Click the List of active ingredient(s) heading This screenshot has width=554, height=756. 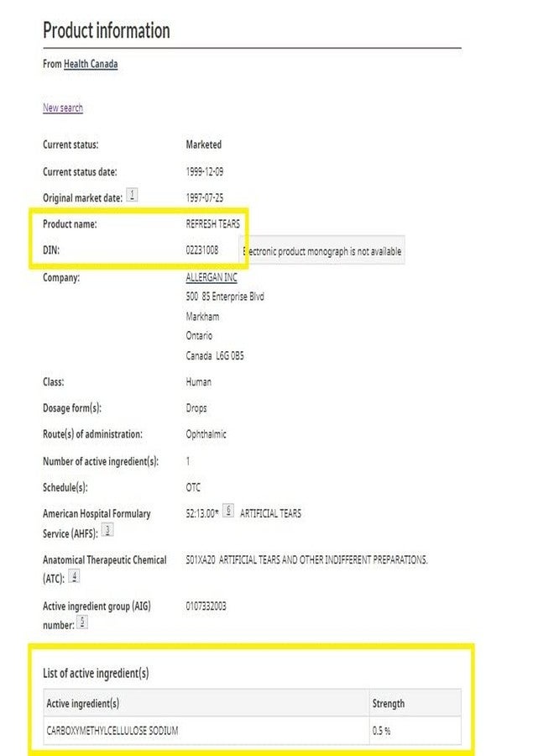pos(96,673)
